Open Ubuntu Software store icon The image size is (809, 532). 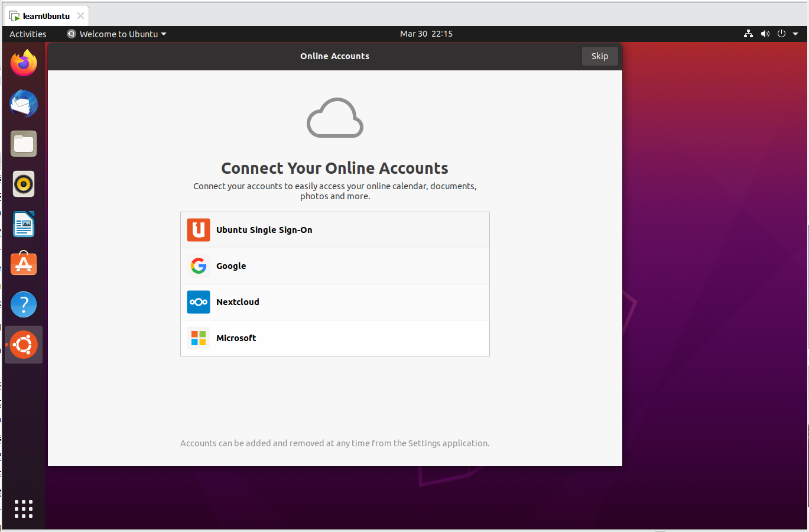(24, 264)
